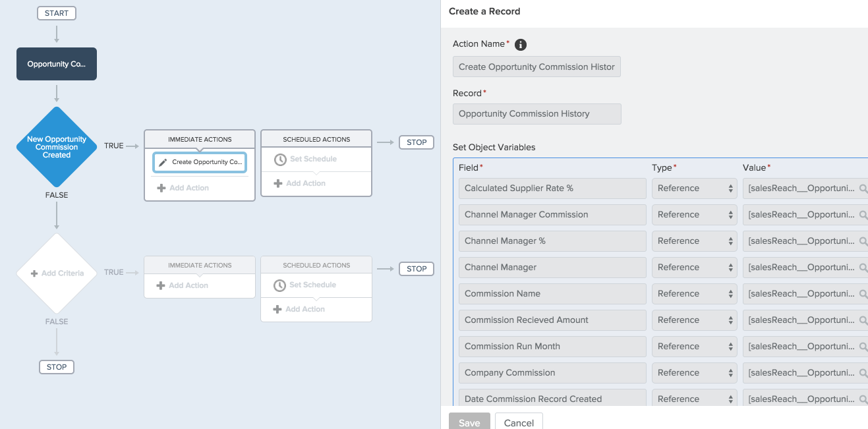Select the New Opportunity Commission Created diamond
This screenshot has height=429, width=868.
[57, 147]
